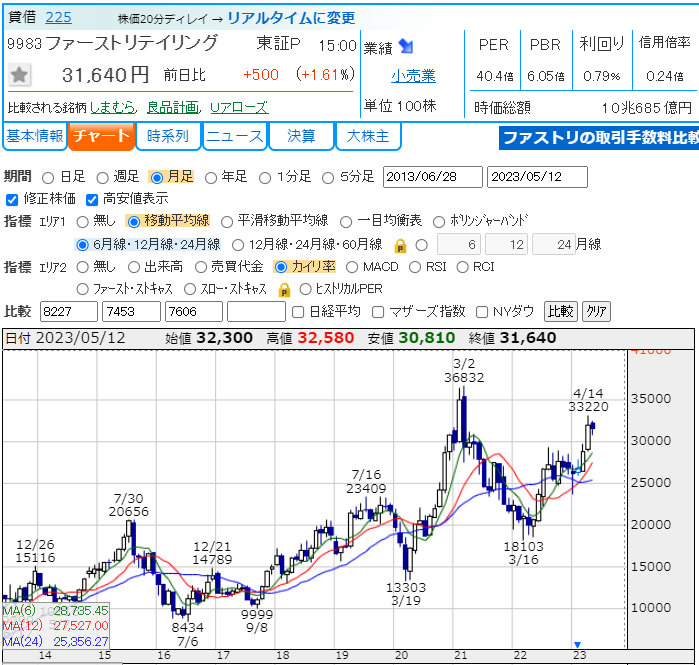Click the blue 業績 down-arrow icon
Viewport: 699px width, 665px height.
(406, 46)
